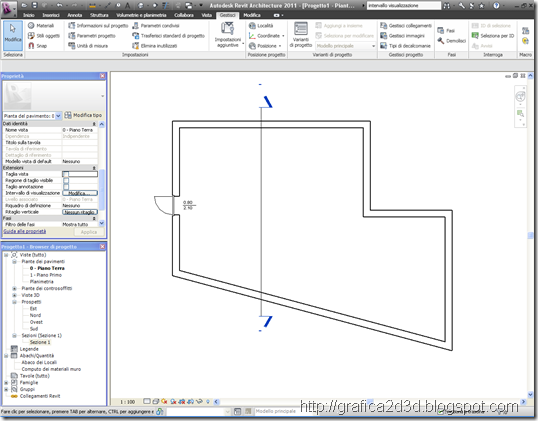Click Seleziona per ID

tap(493, 36)
